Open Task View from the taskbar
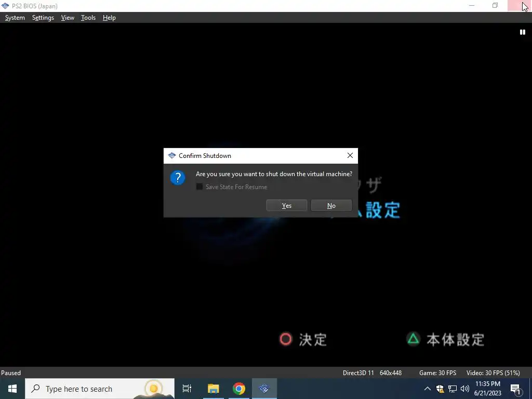This screenshot has height=399, width=532. (187, 389)
